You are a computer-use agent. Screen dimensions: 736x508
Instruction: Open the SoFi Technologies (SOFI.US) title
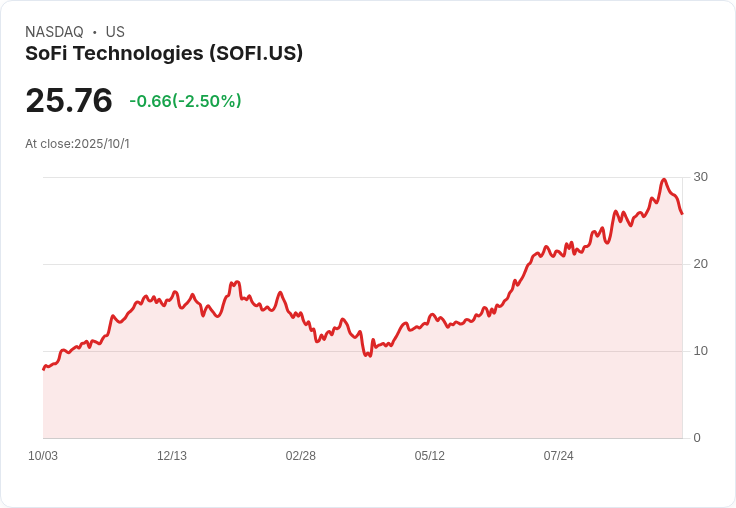164,53
